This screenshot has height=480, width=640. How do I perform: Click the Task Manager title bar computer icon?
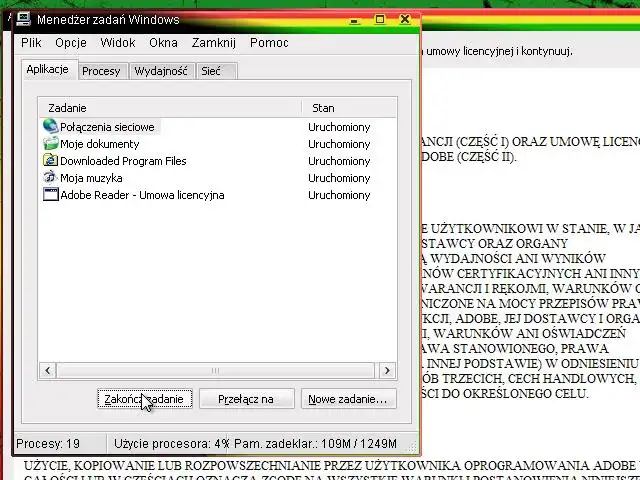tap(23, 18)
